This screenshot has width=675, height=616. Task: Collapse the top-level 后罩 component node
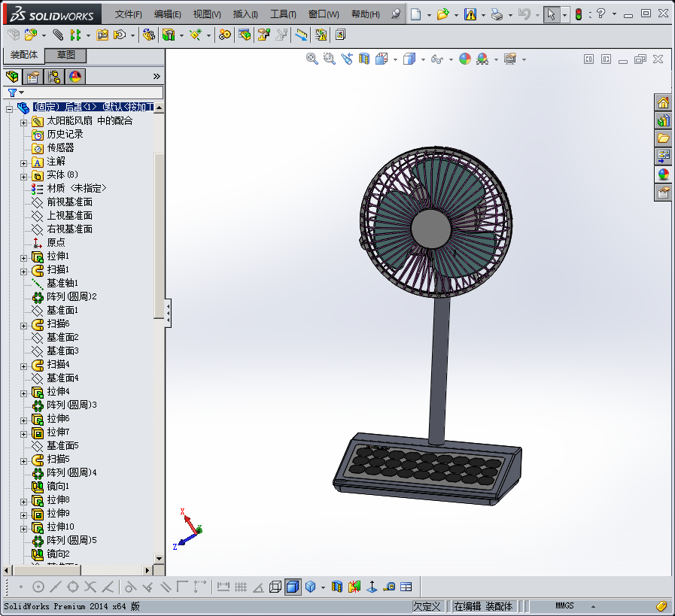[9, 109]
